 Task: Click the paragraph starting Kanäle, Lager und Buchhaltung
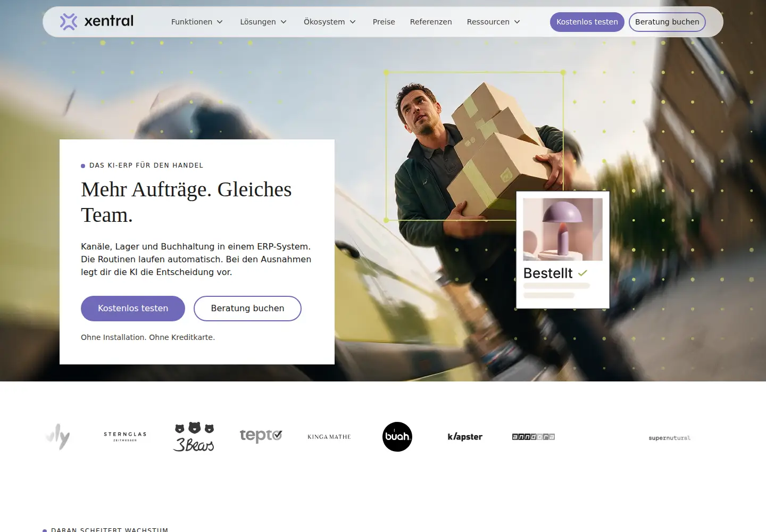pos(196,259)
